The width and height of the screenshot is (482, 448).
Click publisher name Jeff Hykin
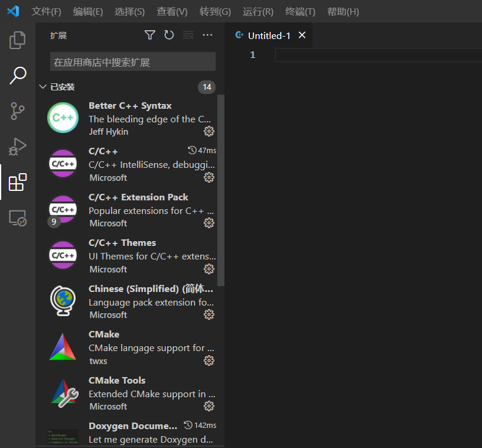pyautogui.click(x=109, y=132)
